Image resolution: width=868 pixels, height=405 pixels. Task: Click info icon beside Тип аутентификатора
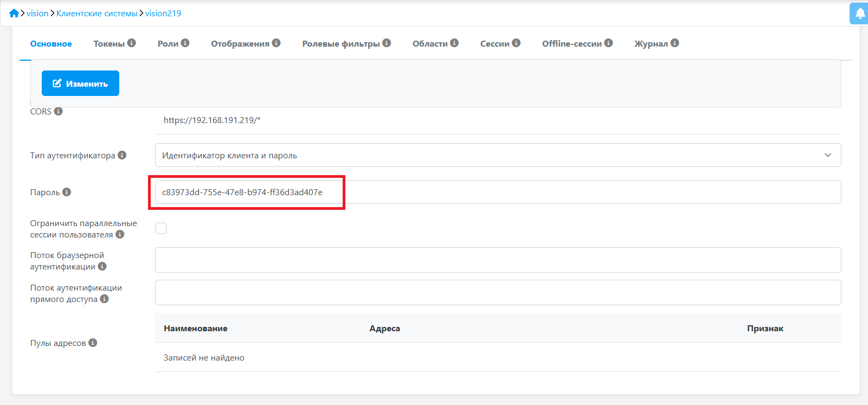click(122, 155)
